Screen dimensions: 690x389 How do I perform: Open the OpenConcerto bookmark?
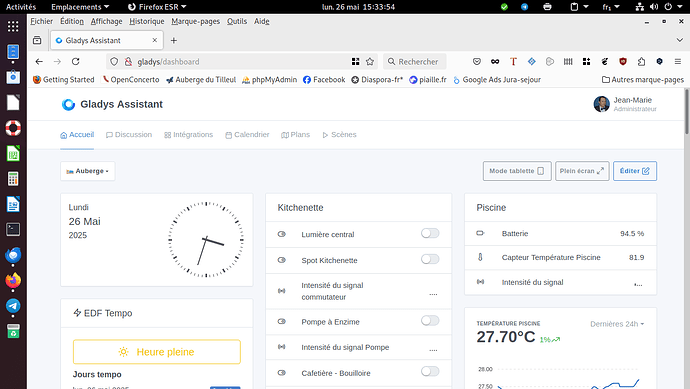pyautogui.click(x=131, y=80)
